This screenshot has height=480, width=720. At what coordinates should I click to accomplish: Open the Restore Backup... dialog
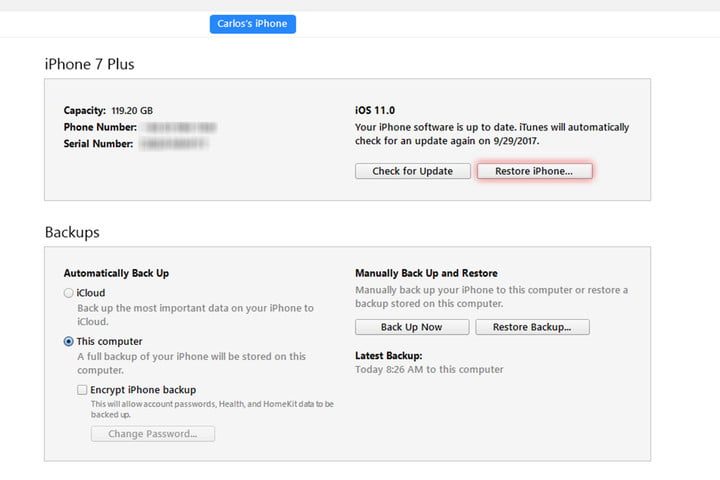532,327
